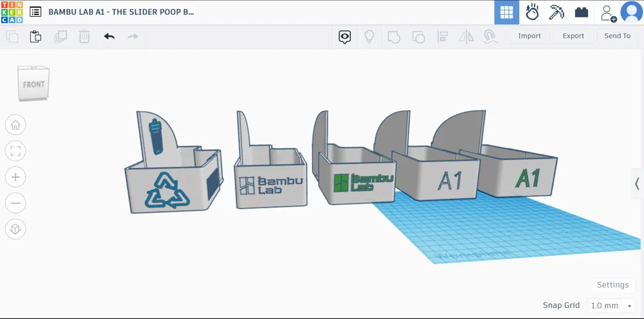644x319 pixels.
Task: Switch to the Blocks pickaxe workspace
Action: pos(556,12)
